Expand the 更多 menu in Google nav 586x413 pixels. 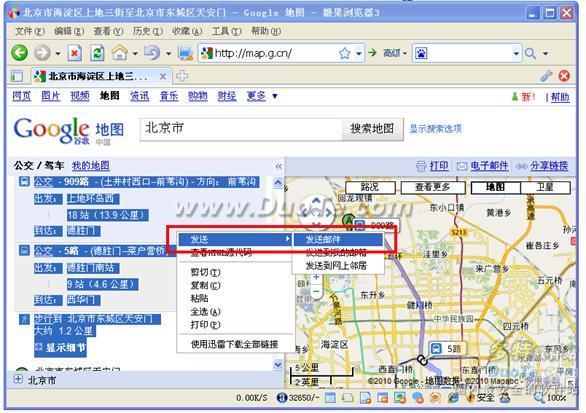pos(262,96)
